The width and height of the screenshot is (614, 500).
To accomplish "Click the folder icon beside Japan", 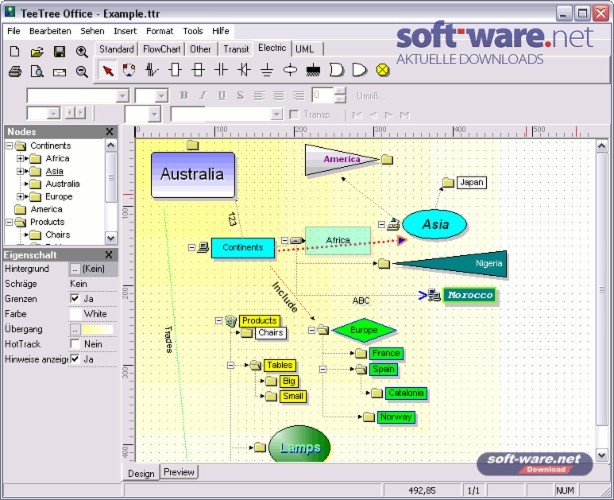I will point(448,182).
